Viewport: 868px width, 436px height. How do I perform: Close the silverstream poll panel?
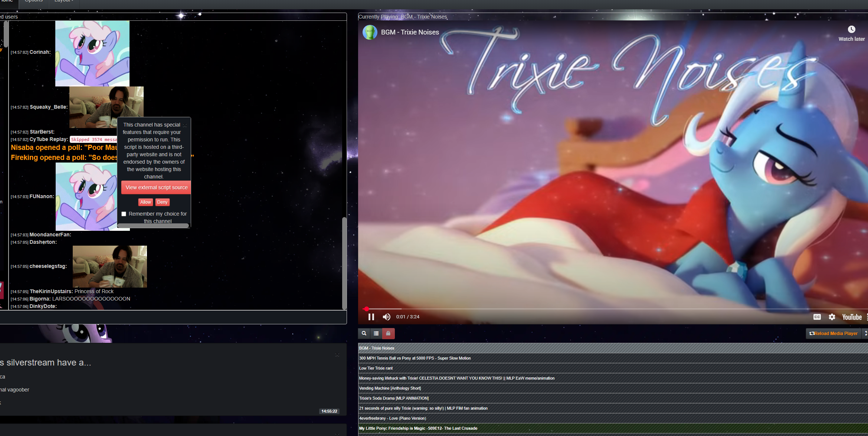[337, 355]
